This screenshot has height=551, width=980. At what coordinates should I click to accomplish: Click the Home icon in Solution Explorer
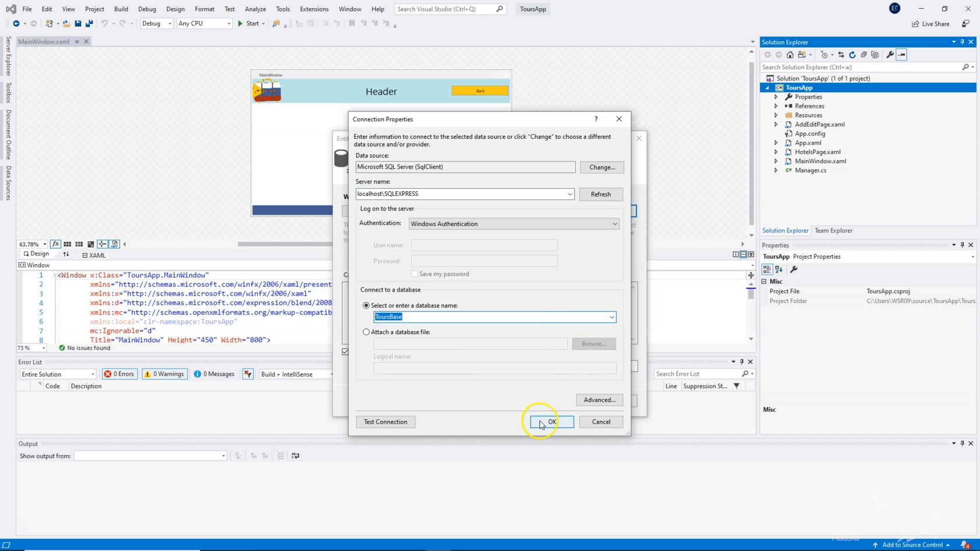tap(790, 55)
